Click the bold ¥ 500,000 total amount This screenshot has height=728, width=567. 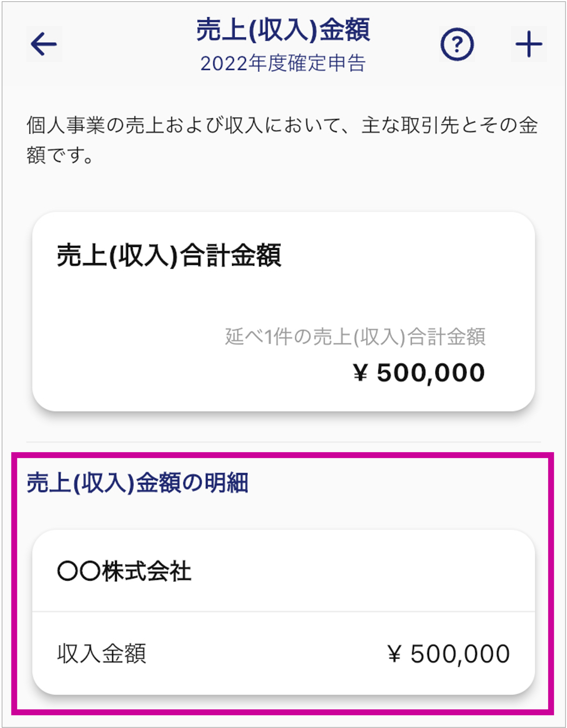tap(419, 373)
